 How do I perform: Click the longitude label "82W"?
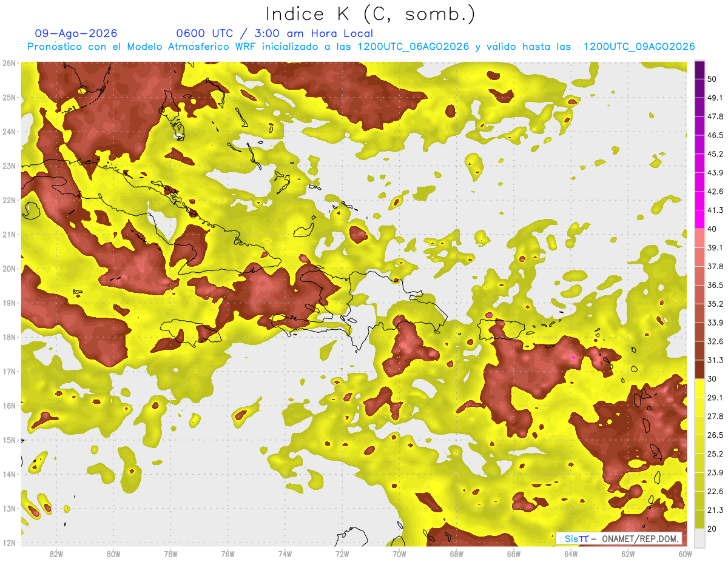click(56, 554)
